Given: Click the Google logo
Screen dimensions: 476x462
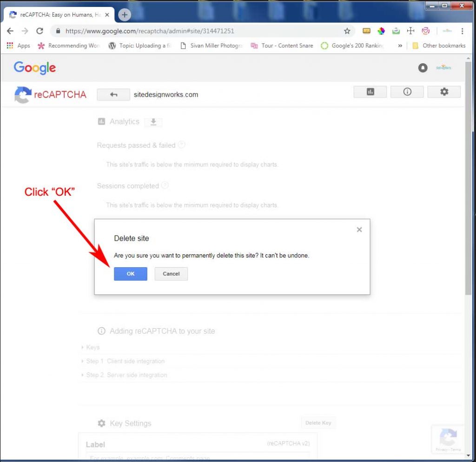Looking at the screenshot, I should [34, 68].
